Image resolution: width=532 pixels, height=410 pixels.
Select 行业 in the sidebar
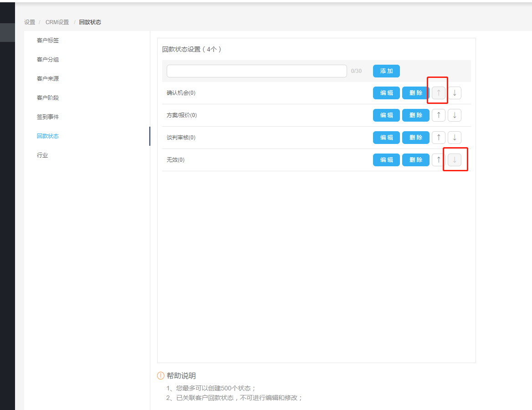point(42,155)
